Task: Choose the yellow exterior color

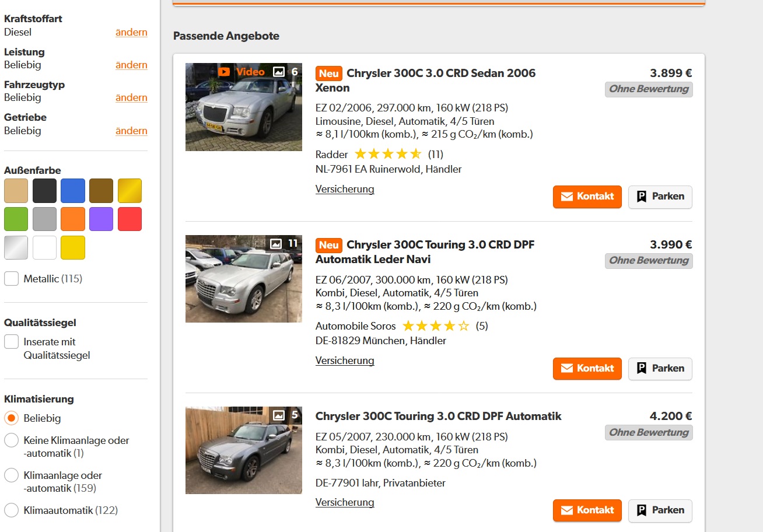Action: pyautogui.click(x=73, y=247)
